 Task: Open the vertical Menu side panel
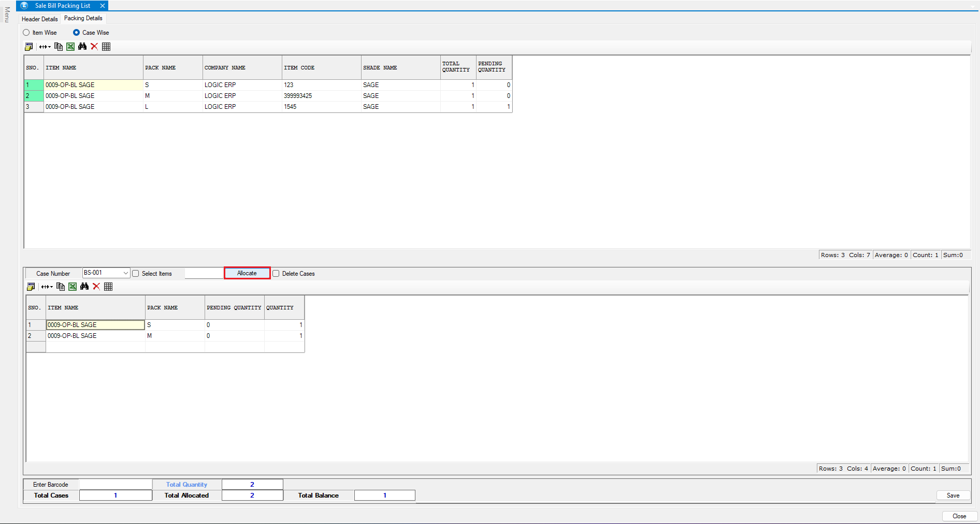pos(7,15)
